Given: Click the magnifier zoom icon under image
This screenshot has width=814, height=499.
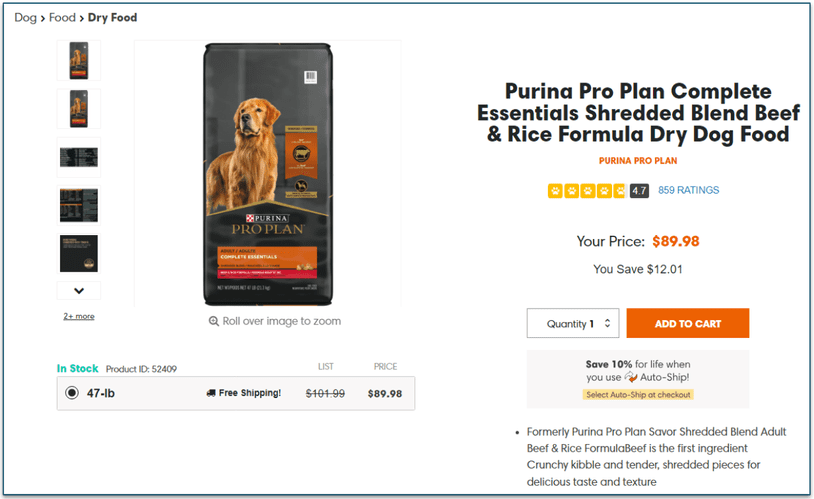Looking at the screenshot, I should [x=214, y=322].
